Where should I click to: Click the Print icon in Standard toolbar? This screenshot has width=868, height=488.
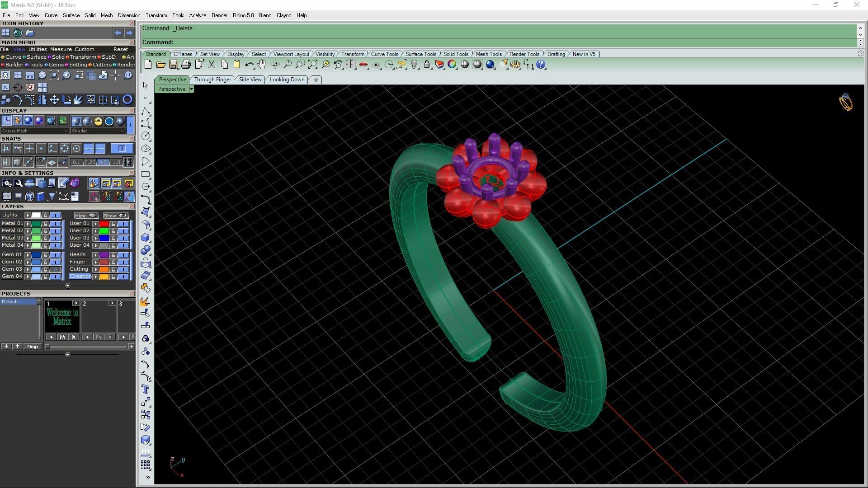(x=186, y=65)
